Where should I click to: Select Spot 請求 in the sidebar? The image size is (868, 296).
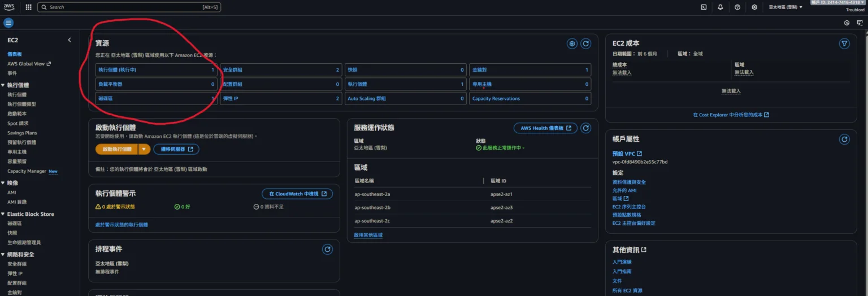[x=18, y=123]
